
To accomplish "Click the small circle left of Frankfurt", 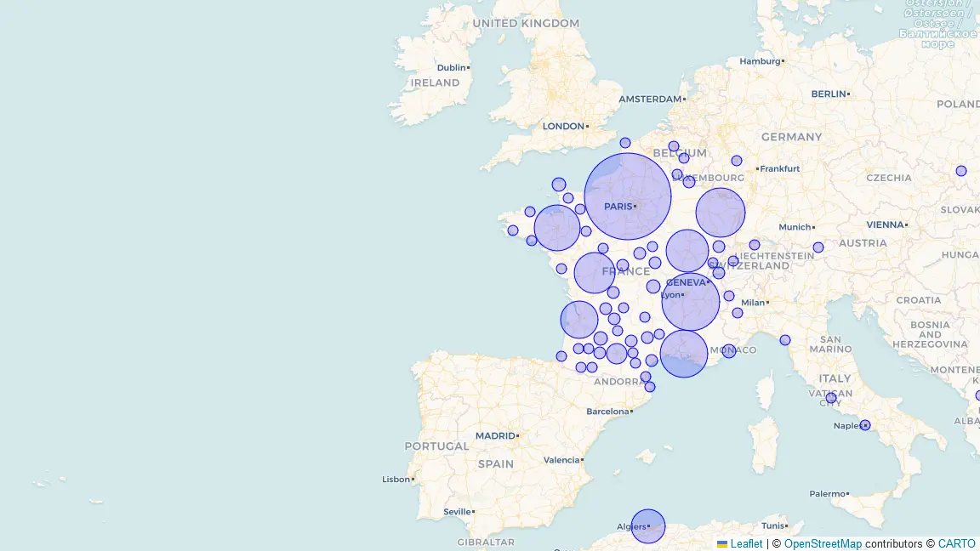I will click(737, 161).
